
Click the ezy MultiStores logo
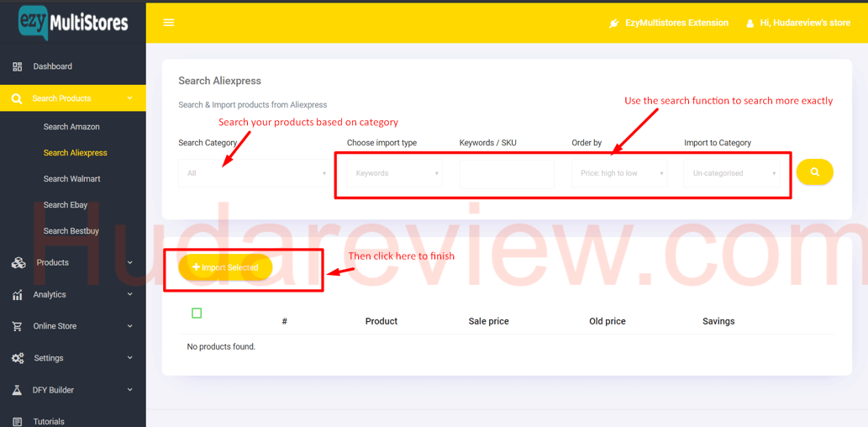click(73, 23)
